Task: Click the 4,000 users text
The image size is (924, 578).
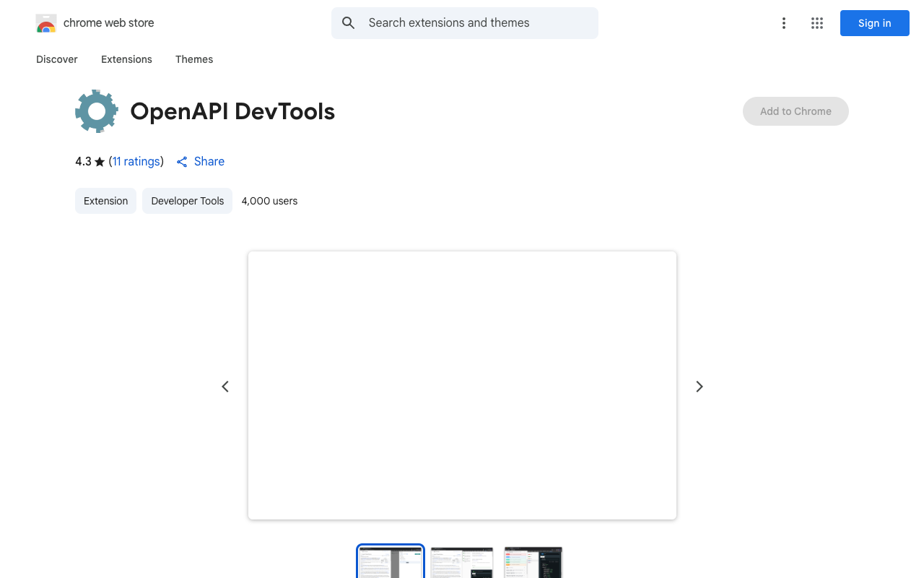Action: pyautogui.click(x=269, y=201)
